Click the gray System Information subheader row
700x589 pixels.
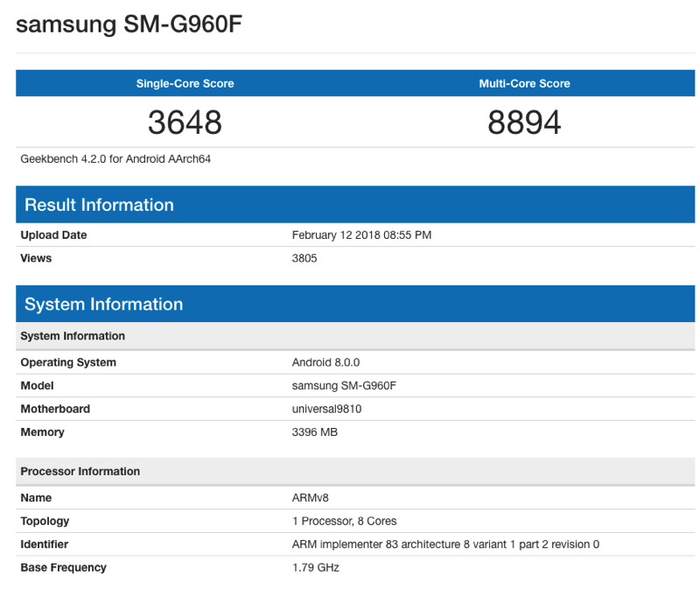(355, 336)
